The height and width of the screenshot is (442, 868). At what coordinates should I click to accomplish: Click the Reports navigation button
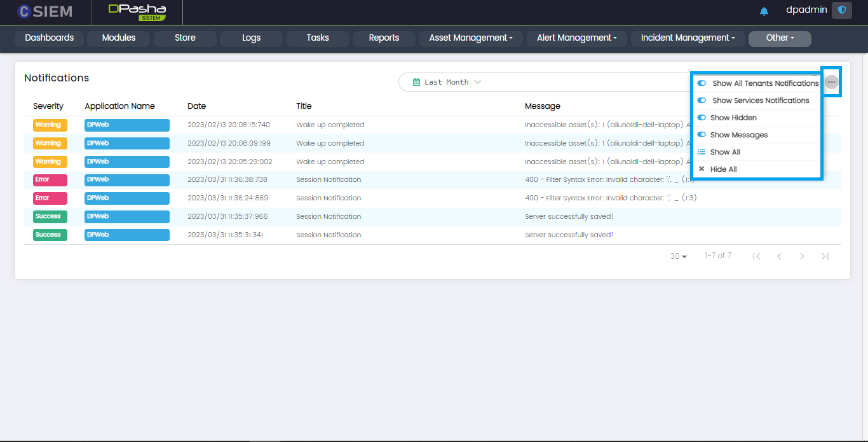coord(384,38)
